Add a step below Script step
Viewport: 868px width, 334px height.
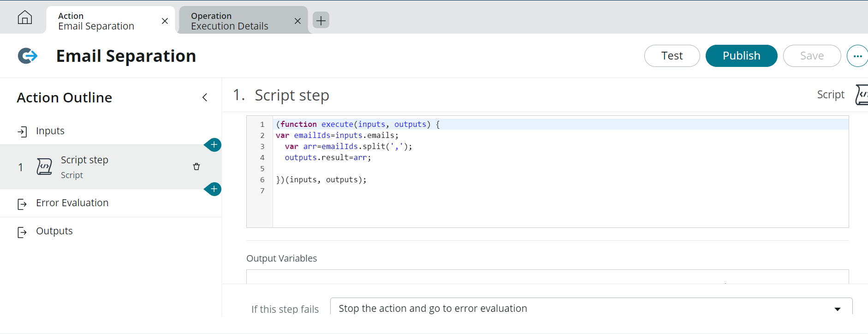[214, 189]
